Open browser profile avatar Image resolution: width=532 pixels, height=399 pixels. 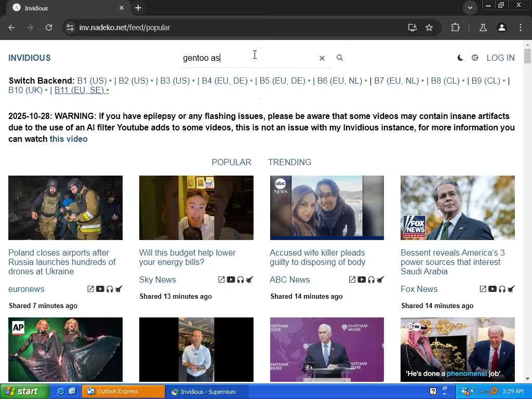tap(502, 28)
